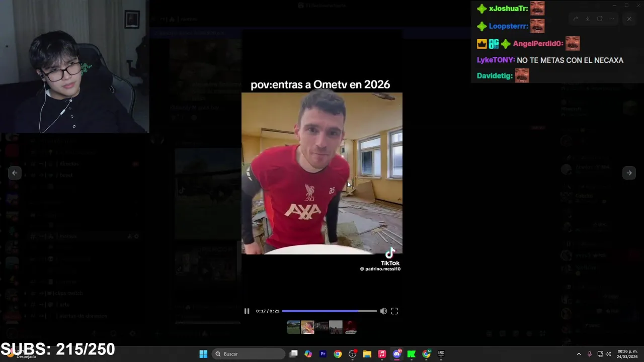Pause the video playback

(x=247, y=311)
